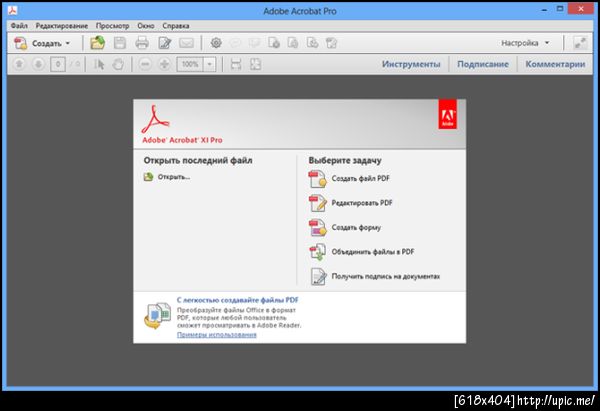Screen dimensions: 600x411
Task: Click the Adobe logo badge in welcome panel
Action: tap(448, 114)
